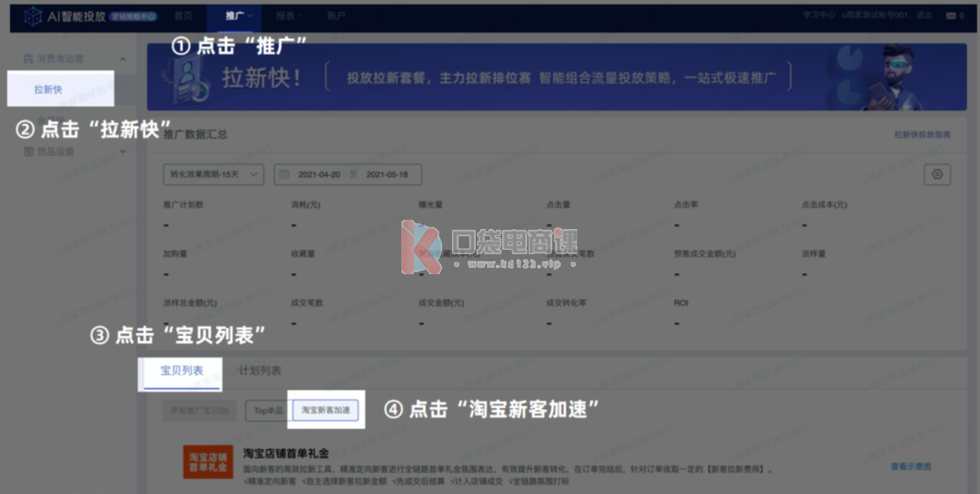Open the 查看示意图 link

(911, 467)
